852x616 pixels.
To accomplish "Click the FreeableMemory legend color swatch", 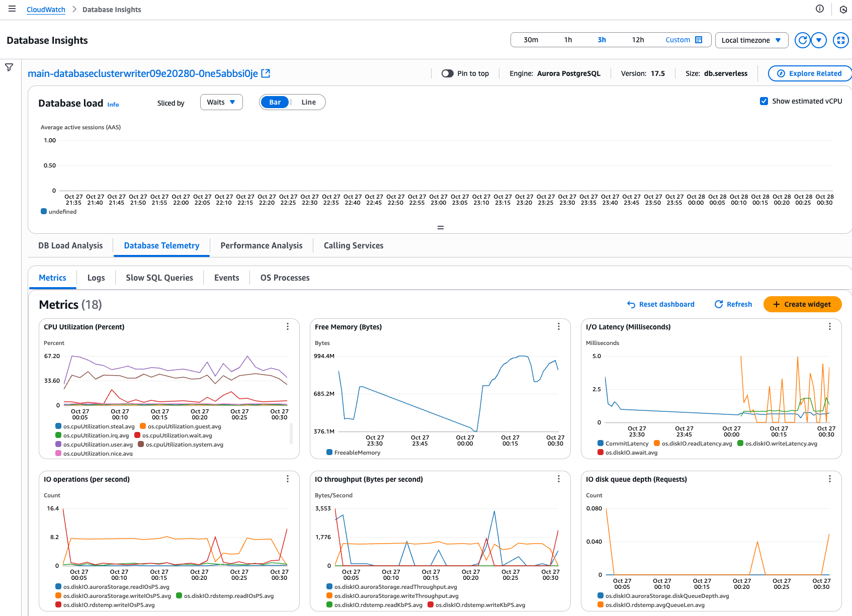I will pyautogui.click(x=329, y=453).
